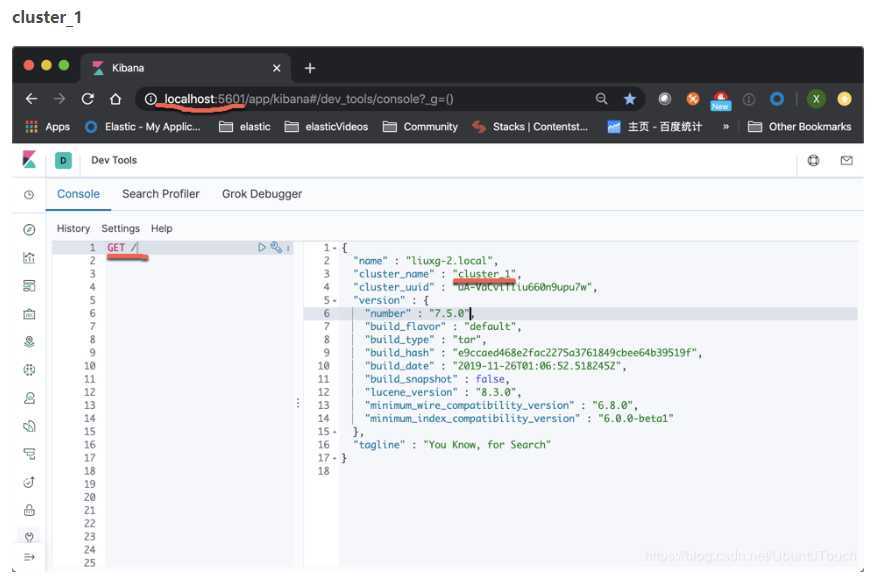
Task: Click the zoom magnifier in address bar
Action: [601, 99]
